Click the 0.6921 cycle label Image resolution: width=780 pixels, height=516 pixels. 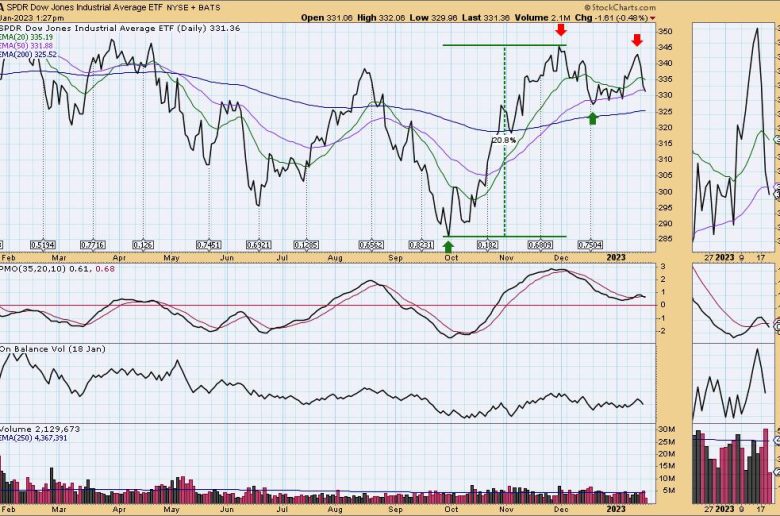coord(259,245)
